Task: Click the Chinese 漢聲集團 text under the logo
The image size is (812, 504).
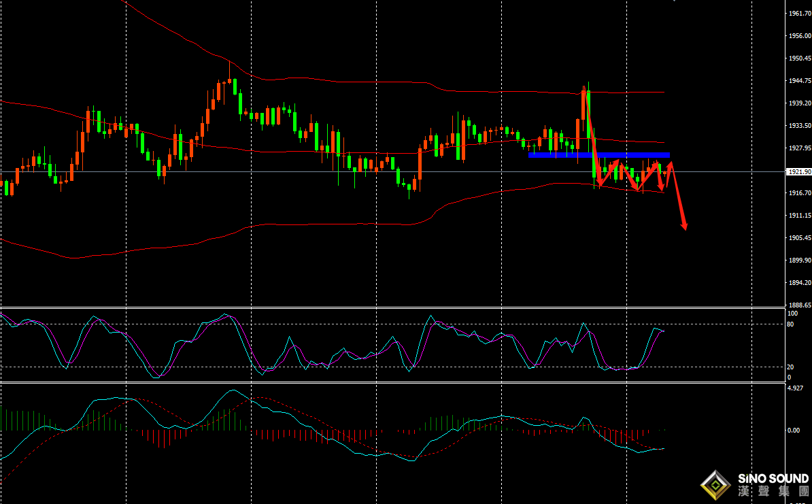Action: [773, 492]
